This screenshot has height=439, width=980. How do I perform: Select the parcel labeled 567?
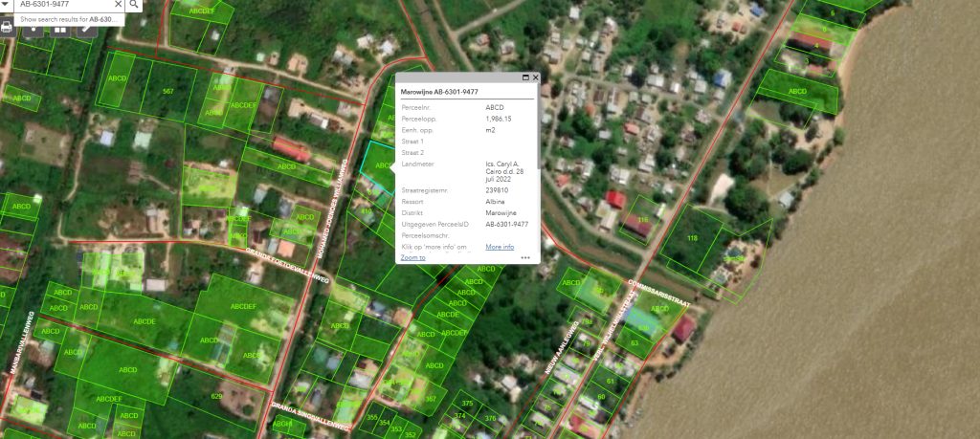pos(168,92)
